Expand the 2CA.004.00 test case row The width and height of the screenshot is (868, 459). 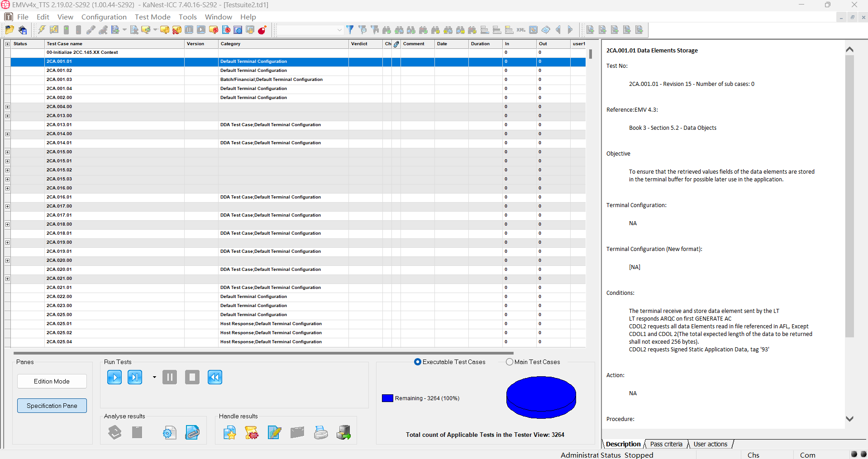coord(8,107)
